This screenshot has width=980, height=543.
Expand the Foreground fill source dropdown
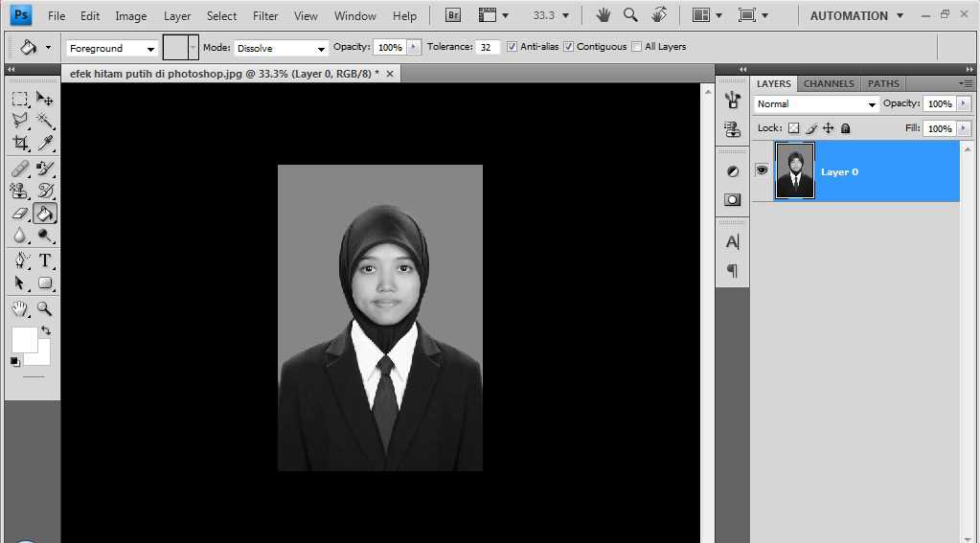112,48
